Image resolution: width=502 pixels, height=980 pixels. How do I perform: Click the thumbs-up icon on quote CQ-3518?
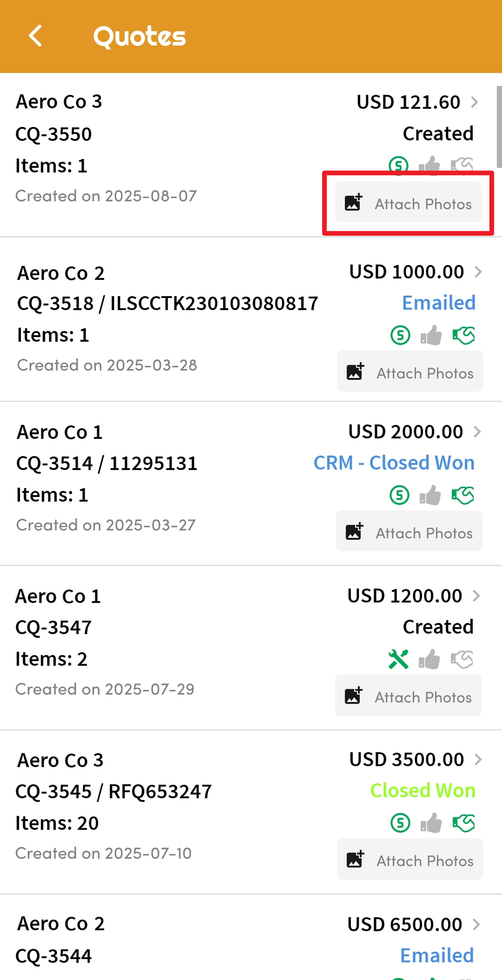pos(431,335)
